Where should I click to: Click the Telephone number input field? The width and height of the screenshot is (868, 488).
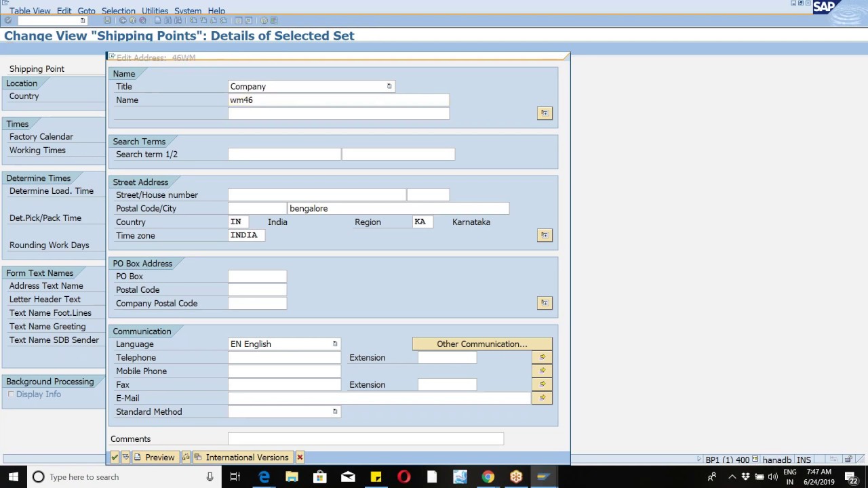tap(284, 357)
